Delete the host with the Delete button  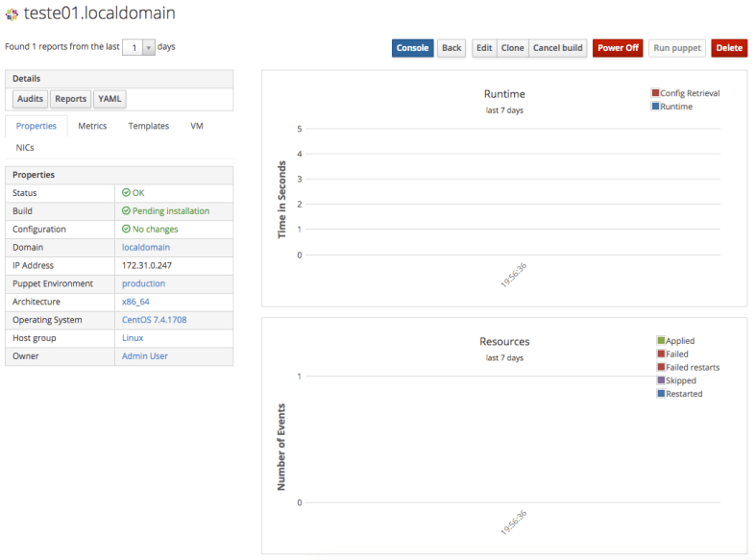728,48
